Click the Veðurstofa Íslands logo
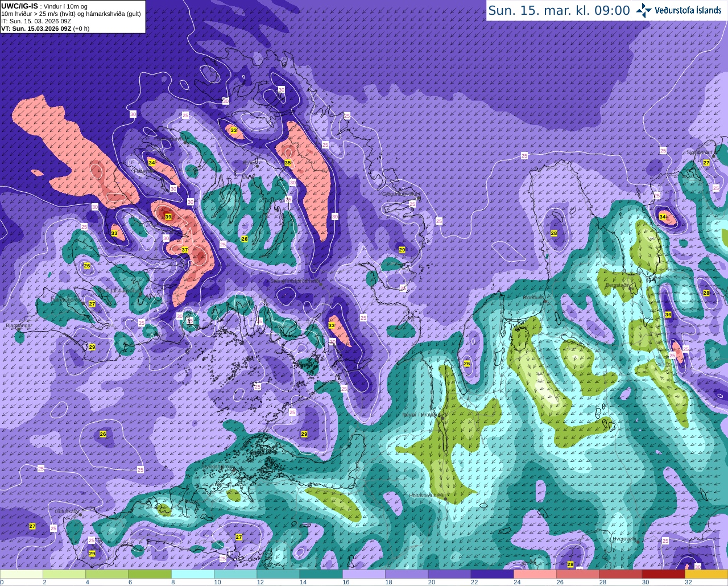The height and width of the screenshot is (586, 728). [x=679, y=10]
